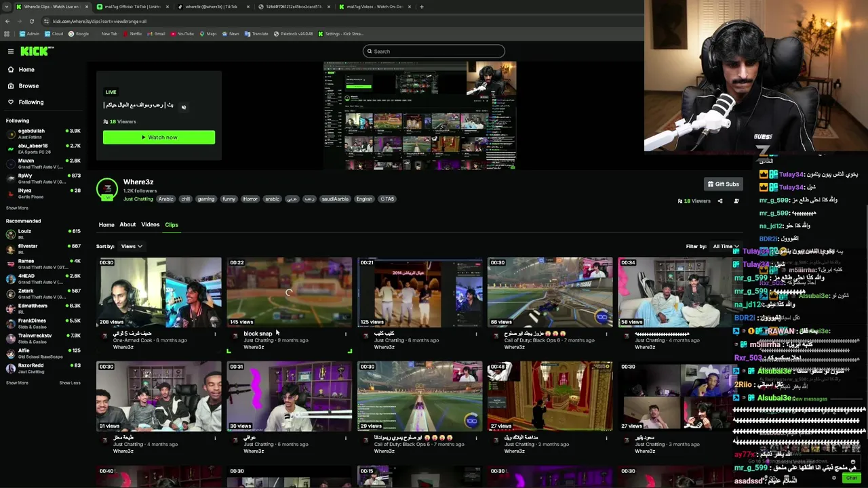Viewport: 868px width, 488px height.
Task: Open the Translate bookmark
Action: [x=256, y=34]
